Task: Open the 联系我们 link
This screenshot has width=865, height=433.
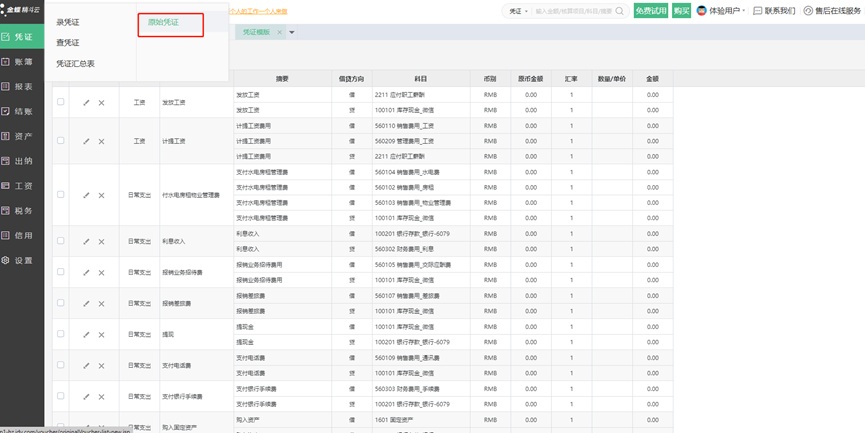Action: click(775, 10)
